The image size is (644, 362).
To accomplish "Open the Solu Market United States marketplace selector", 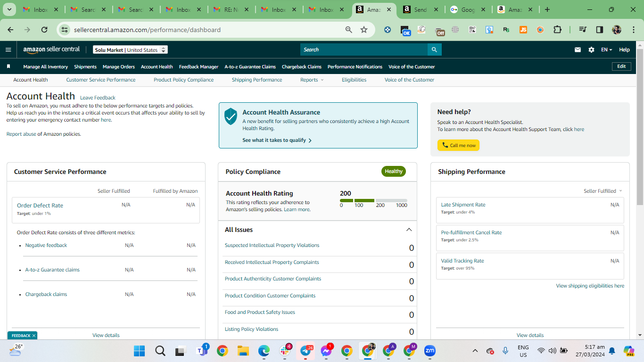I will pyautogui.click(x=130, y=49).
